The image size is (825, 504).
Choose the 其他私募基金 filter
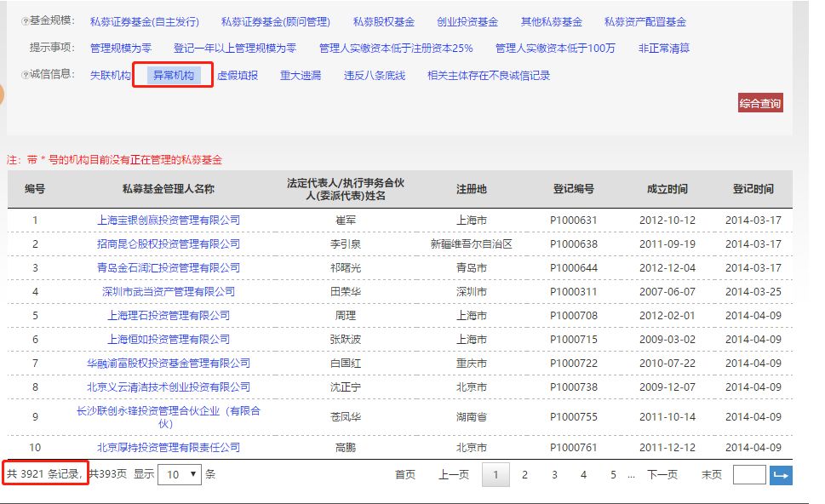(552, 21)
